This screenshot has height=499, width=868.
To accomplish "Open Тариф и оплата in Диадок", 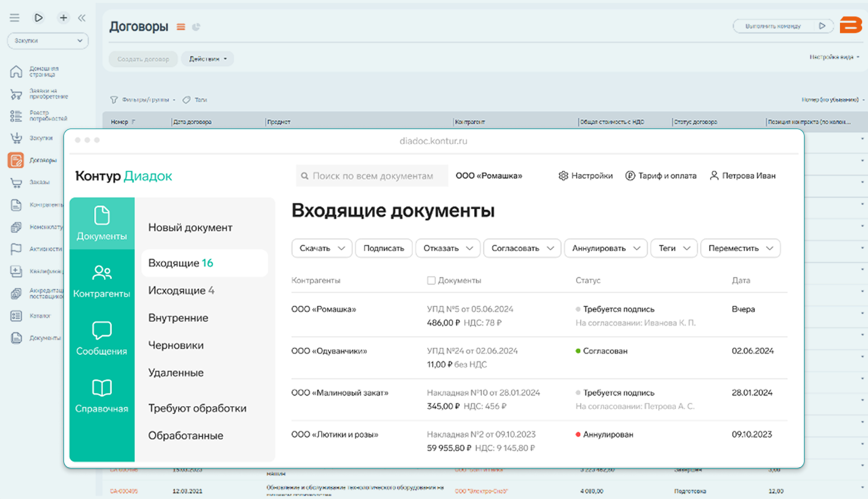I will coord(661,176).
